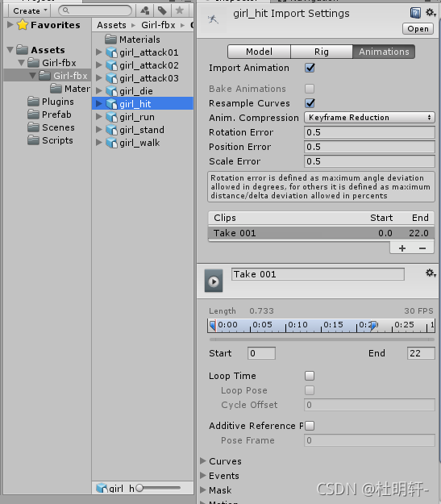Click Cycle Offset value field

pos(369,405)
